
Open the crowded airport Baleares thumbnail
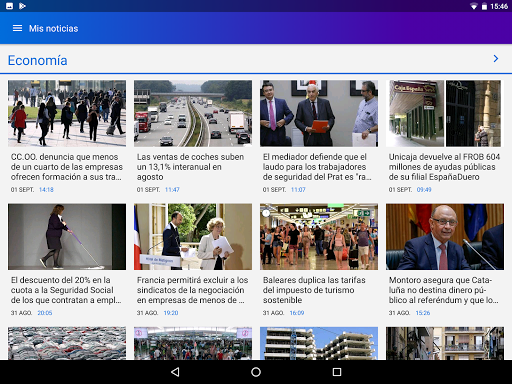click(x=319, y=237)
